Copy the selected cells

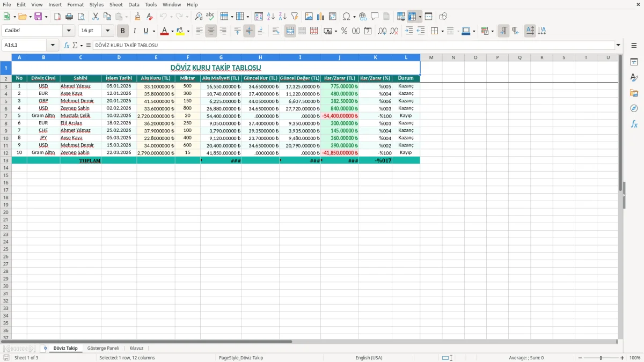107,17
